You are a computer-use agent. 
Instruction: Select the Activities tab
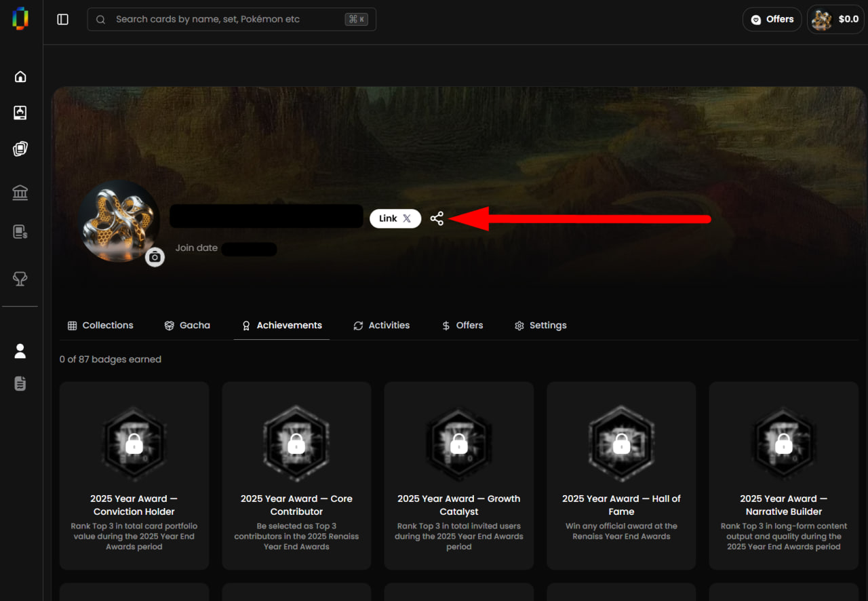point(382,326)
